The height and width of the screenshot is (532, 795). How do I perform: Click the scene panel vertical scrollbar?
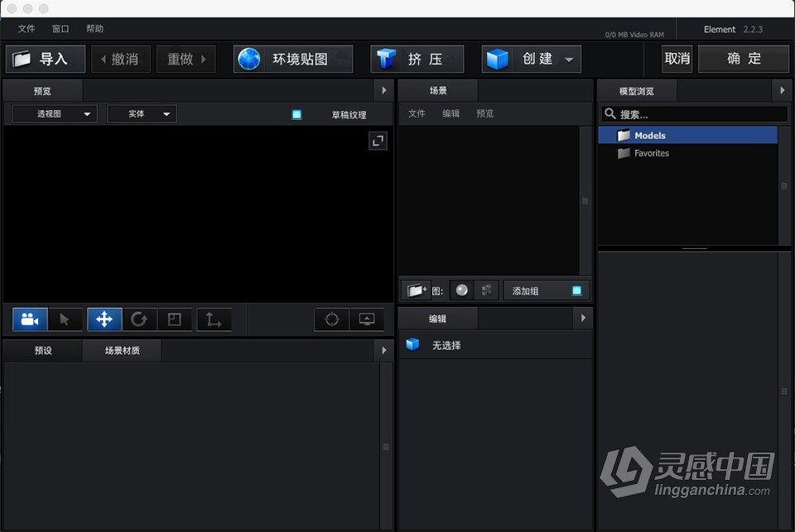pos(585,201)
